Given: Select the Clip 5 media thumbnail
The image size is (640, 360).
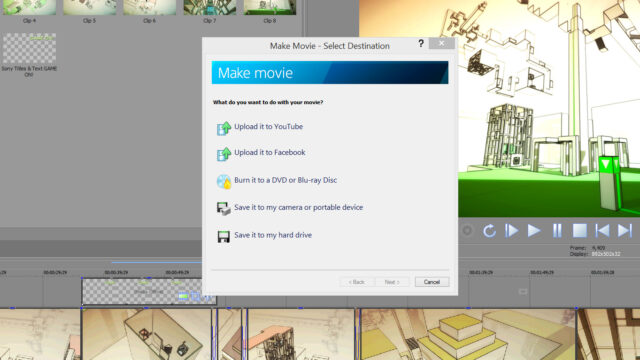Looking at the screenshot, I should coord(89,7).
